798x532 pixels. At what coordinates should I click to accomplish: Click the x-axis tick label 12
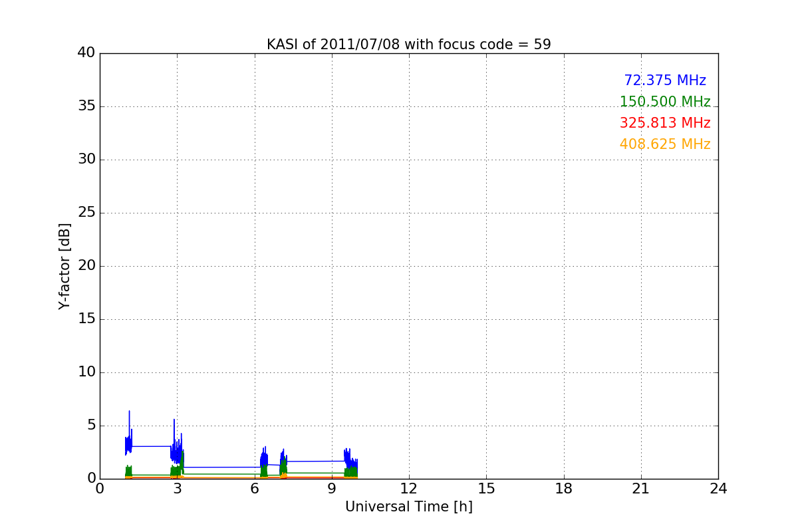click(409, 488)
